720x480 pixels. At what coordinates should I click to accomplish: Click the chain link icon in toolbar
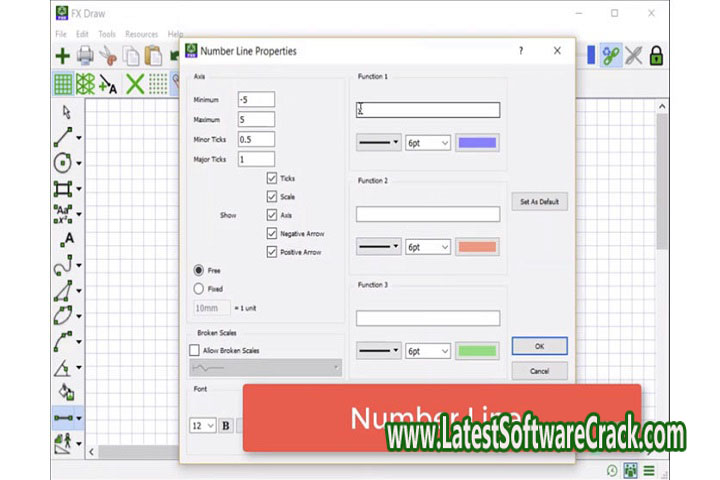tap(610, 56)
